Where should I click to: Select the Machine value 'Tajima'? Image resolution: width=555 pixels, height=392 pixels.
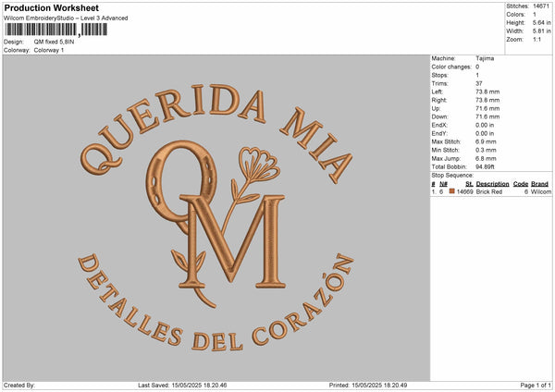pyautogui.click(x=485, y=58)
